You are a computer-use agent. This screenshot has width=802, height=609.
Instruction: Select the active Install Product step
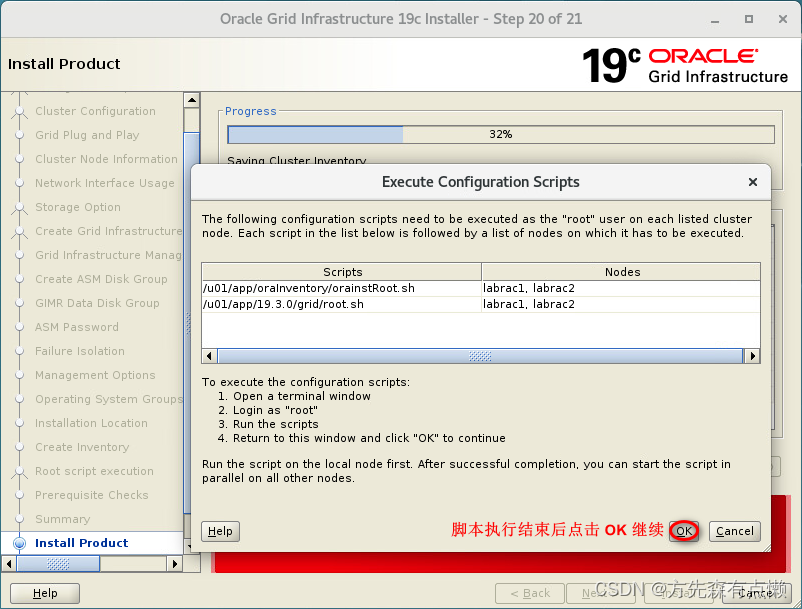(x=81, y=543)
